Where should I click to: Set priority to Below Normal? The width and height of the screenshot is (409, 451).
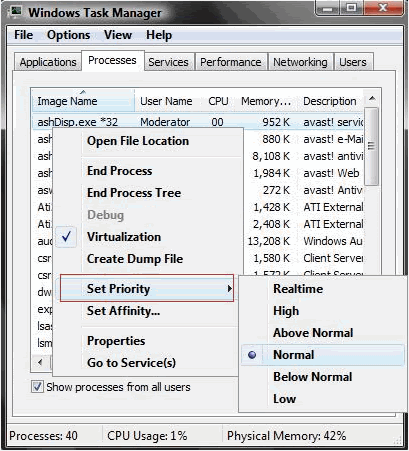pos(312,377)
